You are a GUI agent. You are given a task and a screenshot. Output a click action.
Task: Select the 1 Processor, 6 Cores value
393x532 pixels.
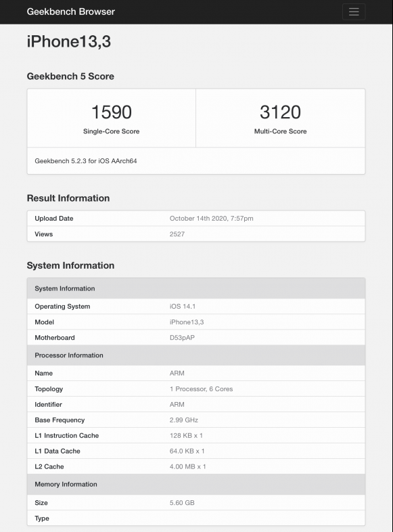(201, 389)
